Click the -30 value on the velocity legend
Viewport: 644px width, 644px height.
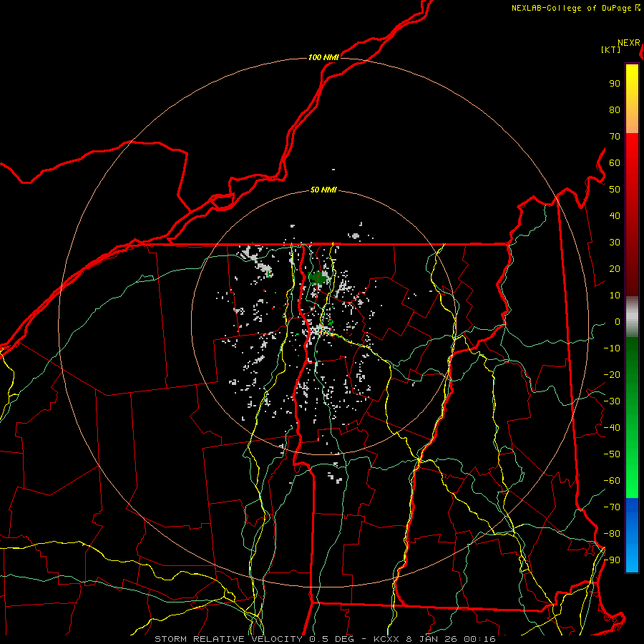point(612,401)
